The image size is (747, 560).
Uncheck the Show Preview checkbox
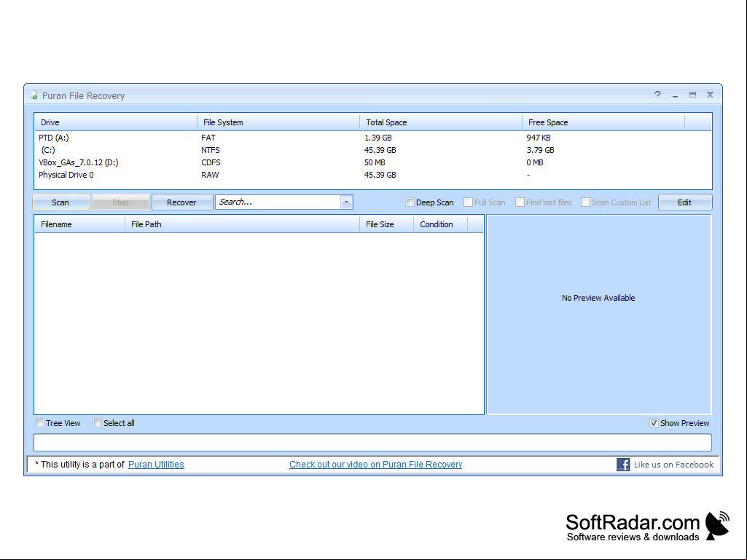coord(654,423)
